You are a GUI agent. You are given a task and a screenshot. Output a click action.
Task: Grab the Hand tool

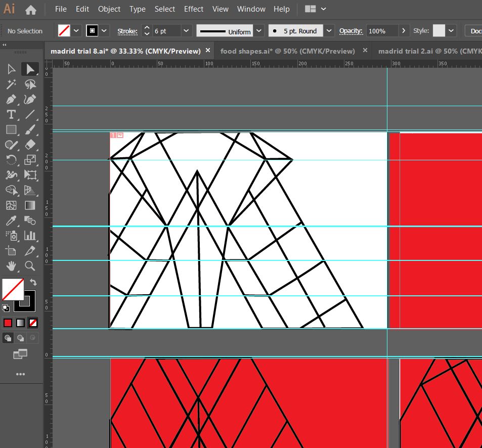(10, 266)
